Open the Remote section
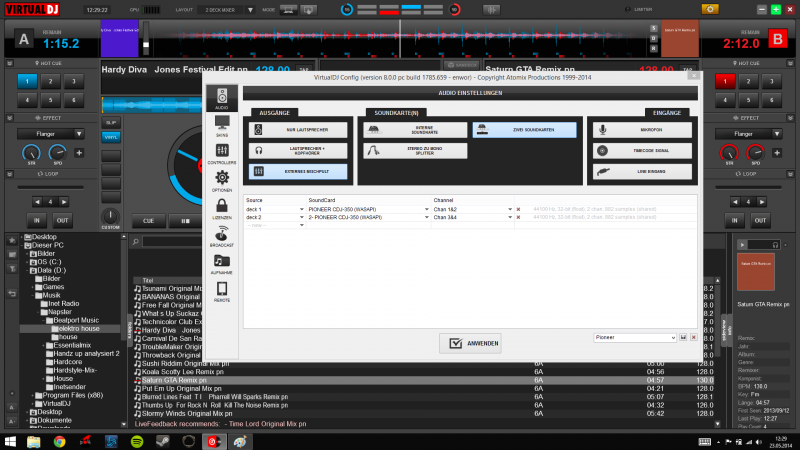Image resolution: width=800 pixels, height=450 pixels. [221, 291]
